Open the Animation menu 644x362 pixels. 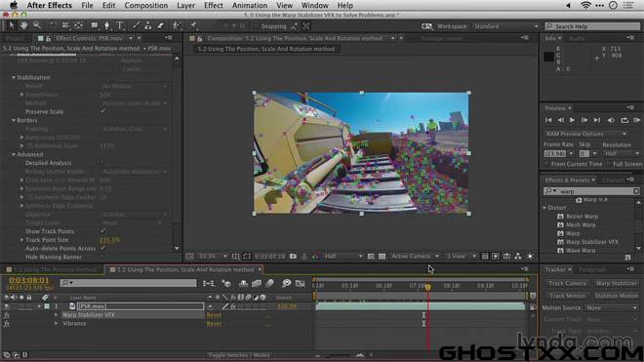(x=249, y=5)
